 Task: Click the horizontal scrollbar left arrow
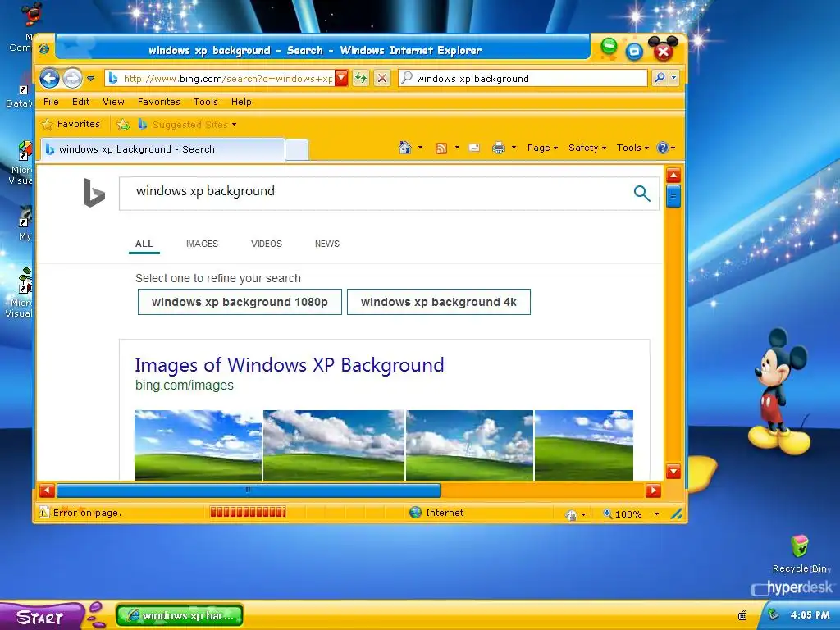click(47, 491)
